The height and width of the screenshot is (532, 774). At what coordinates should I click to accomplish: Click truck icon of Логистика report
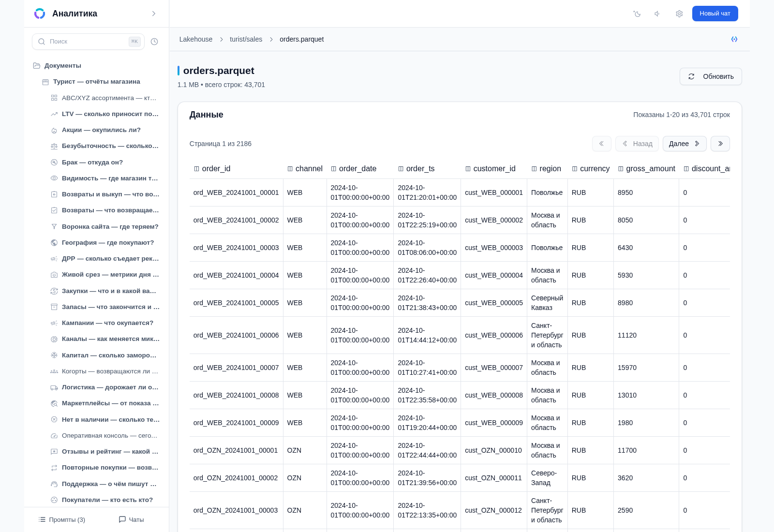click(x=54, y=387)
